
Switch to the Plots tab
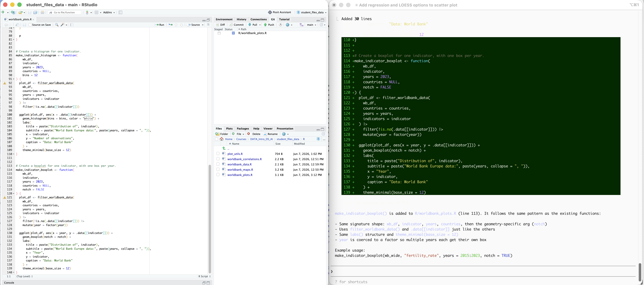[229, 128]
